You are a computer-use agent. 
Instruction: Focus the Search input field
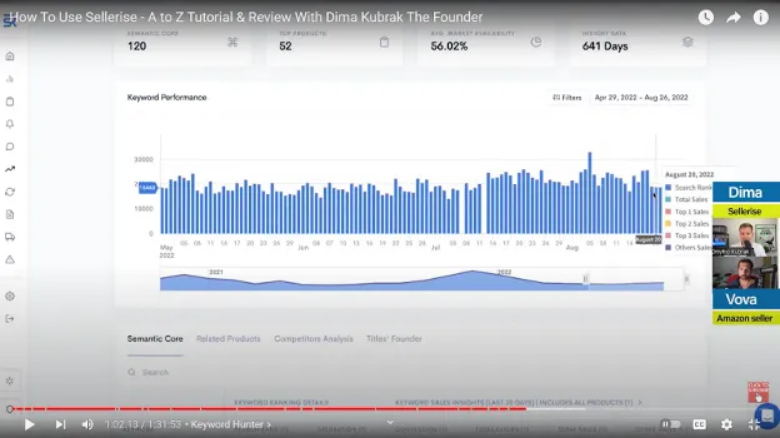(154, 372)
